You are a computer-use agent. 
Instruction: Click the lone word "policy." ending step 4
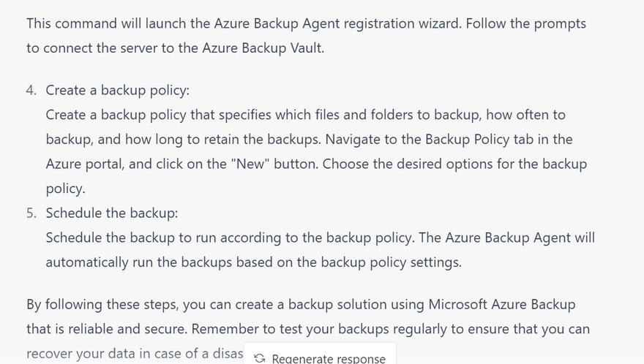coord(65,189)
